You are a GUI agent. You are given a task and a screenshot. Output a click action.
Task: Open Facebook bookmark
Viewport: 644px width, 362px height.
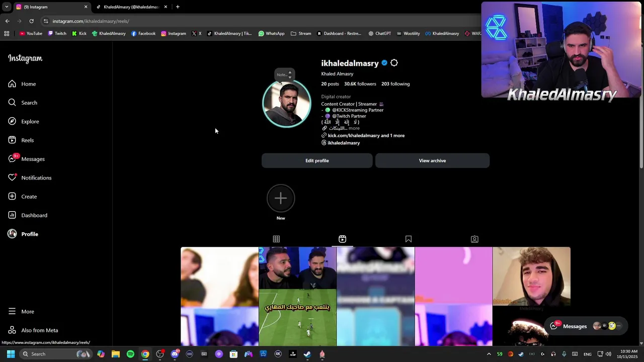tap(143, 34)
